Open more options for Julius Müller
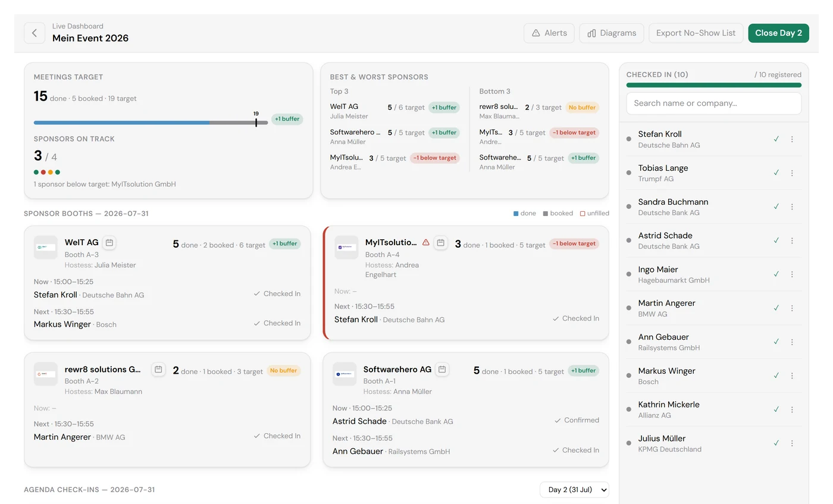This screenshot has height=504, width=833. click(x=792, y=443)
